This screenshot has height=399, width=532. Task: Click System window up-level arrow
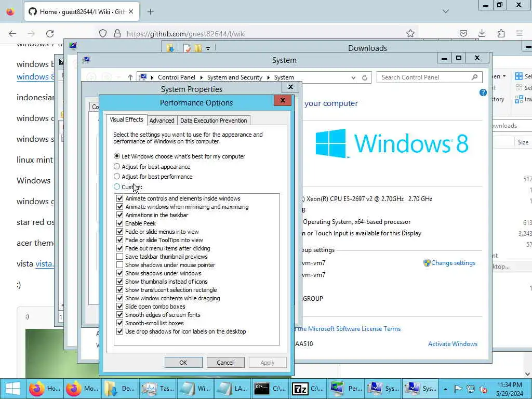(130, 77)
